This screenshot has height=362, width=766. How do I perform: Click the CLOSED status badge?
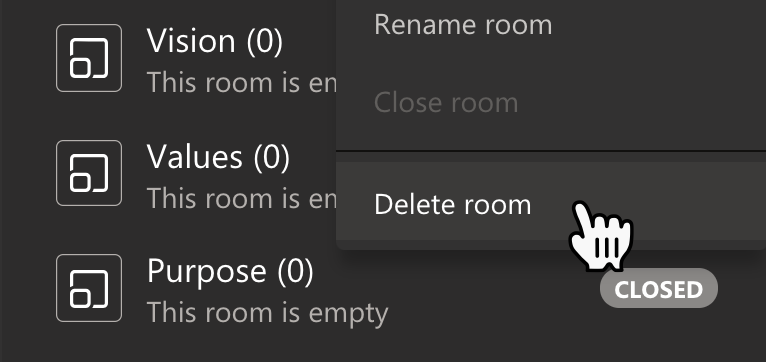point(659,288)
